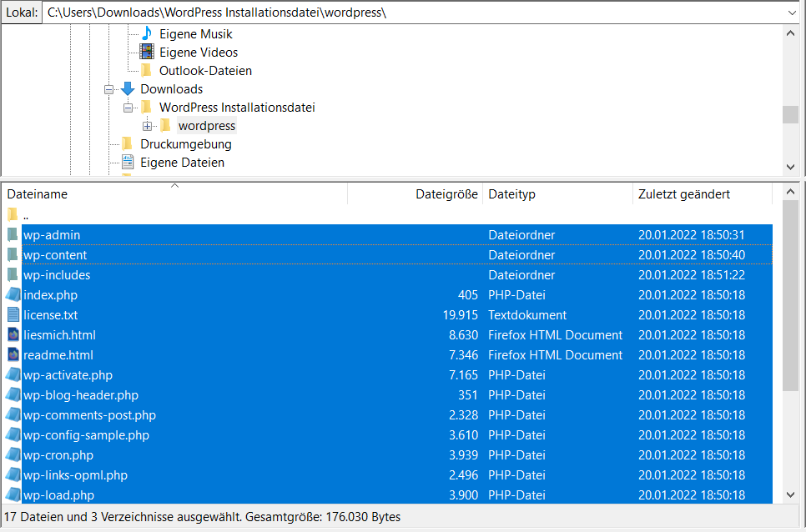This screenshot has height=532, width=806.
Task: Sort by Dateigröße column header
Action: 416,194
